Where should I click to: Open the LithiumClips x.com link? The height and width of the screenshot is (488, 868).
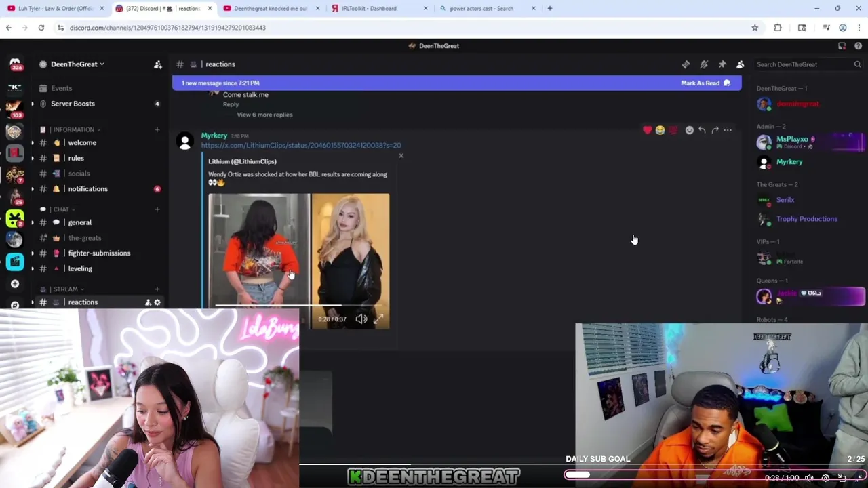(x=301, y=145)
